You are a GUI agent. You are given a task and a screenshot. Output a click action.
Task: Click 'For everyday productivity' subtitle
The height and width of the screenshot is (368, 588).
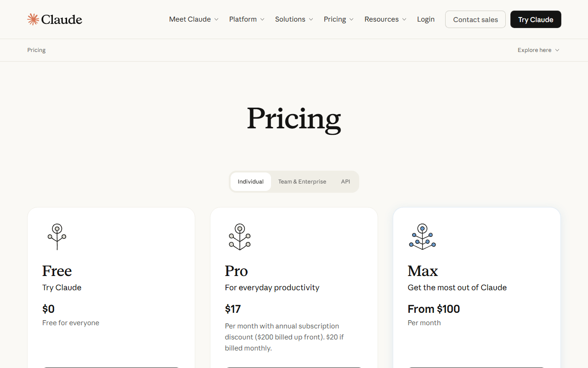tap(272, 287)
